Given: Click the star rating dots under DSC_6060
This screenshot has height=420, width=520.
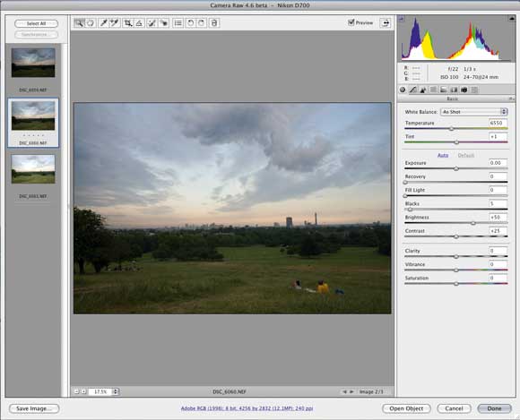Looking at the screenshot, I should 33,135.
